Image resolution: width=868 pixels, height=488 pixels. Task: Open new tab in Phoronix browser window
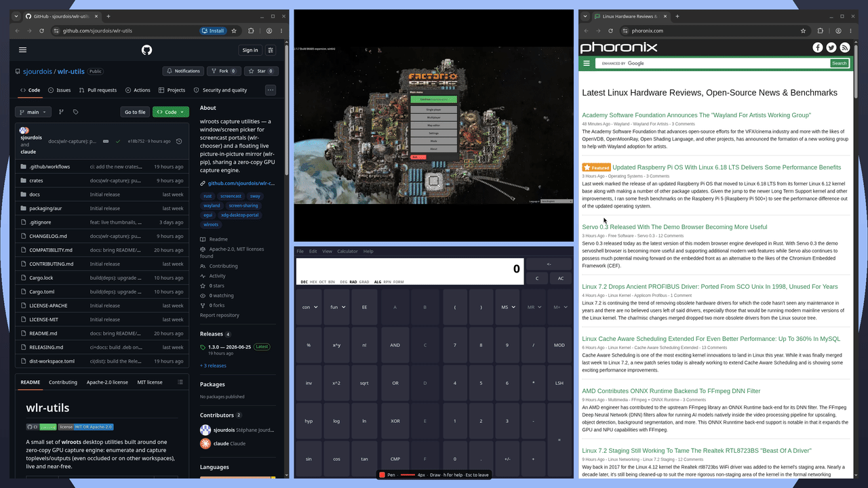[x=677, y=16]
